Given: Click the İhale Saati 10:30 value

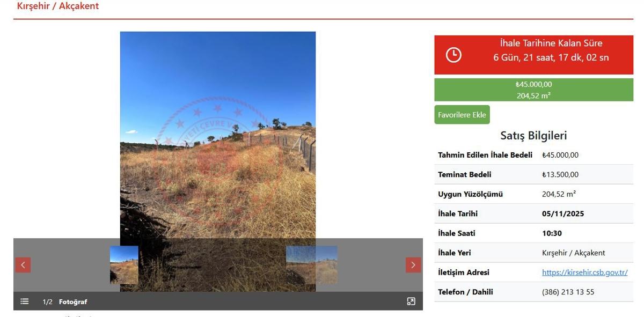Looking at the screenshot, I should [x=552, y=233].
